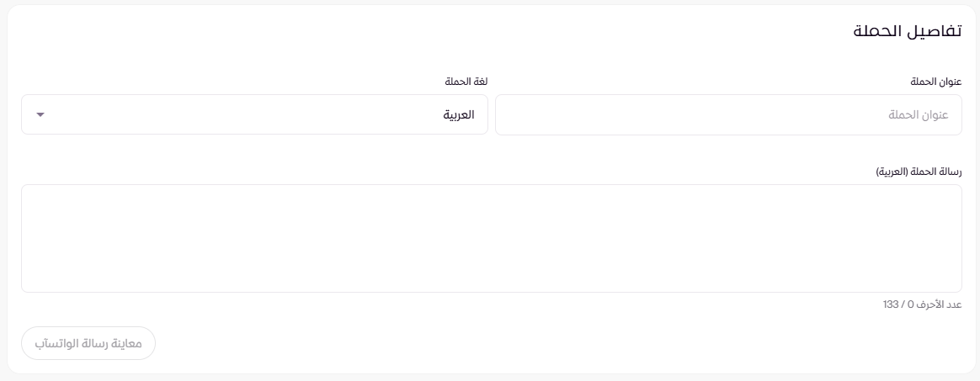Click the 133 character limit number
Screen dimensions: 980x381
892,304
